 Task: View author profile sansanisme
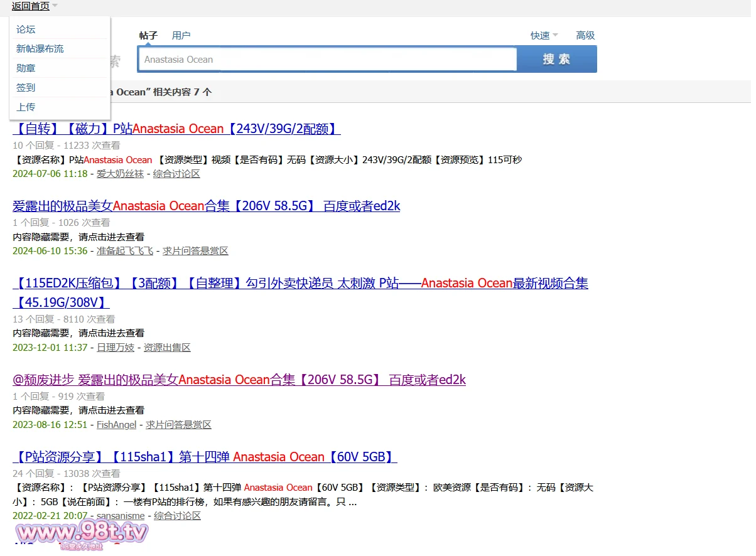pyautogui.click(x=121, y=516)
